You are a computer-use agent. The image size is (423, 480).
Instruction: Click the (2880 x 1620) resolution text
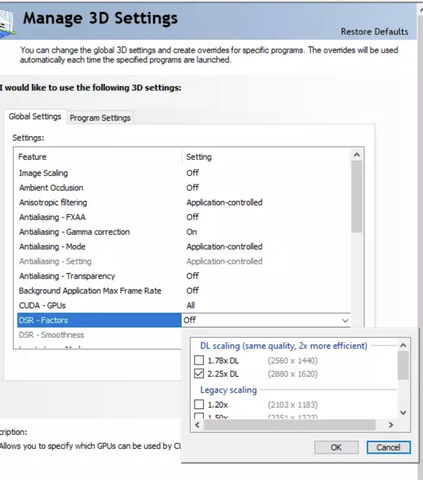tap(292, 374)
